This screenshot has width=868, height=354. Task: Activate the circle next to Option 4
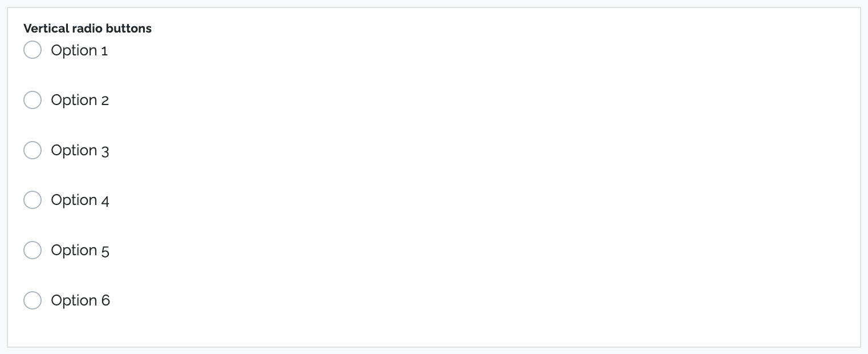(33, 200)
